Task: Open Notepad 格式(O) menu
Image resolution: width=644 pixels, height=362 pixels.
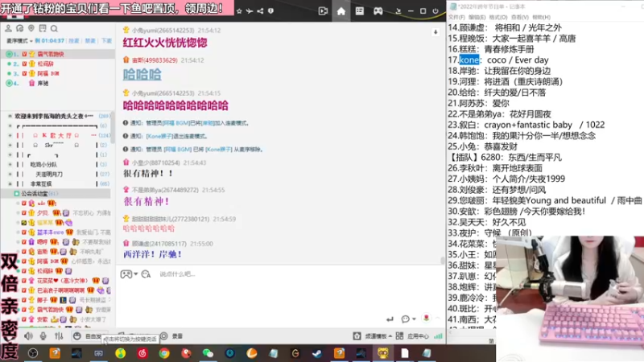Action: 498,17
